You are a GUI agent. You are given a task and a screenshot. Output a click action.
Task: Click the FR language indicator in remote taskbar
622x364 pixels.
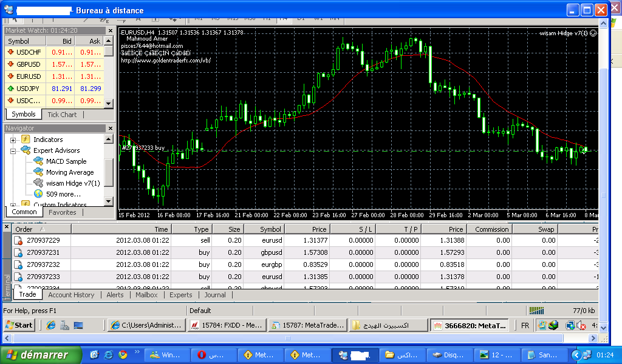525,326
